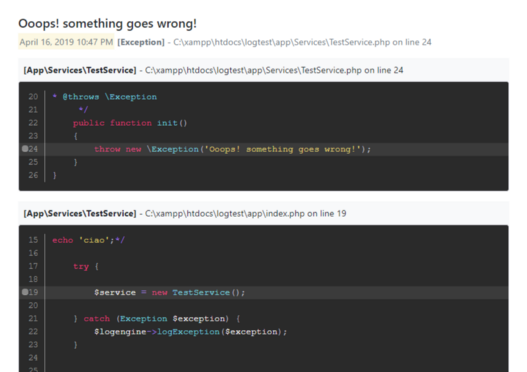Click the April 16, 2019 10:47 PM timestamp
The image size is (527, 372).
point(66,42)
